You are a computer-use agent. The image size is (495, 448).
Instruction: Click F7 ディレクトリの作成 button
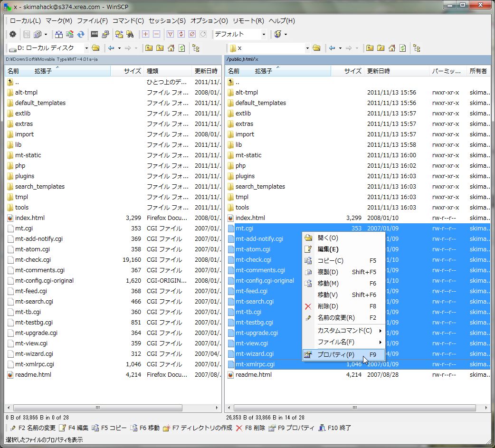click(x=198, y=428)
